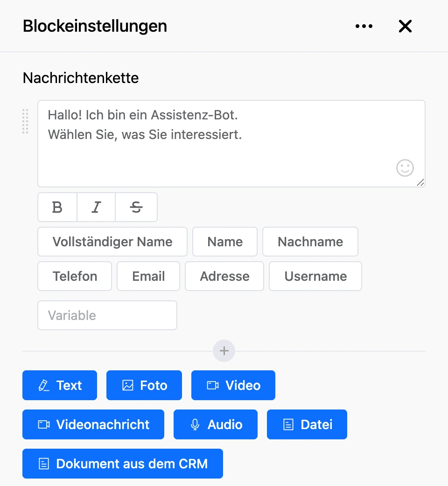Apply bold formatting

[57, 207]
